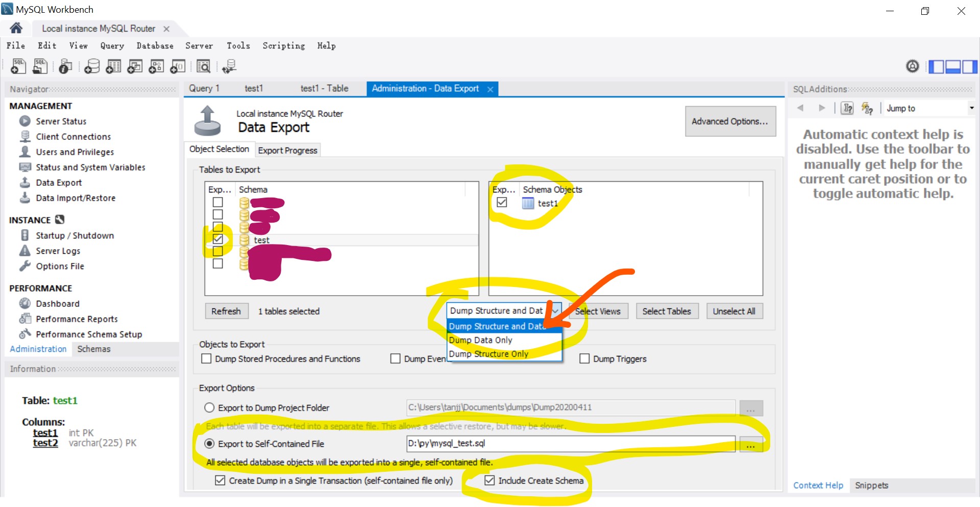Edit the D:\py\mysql_test.sql file path field
980x507 pixels.
point(570,443)
